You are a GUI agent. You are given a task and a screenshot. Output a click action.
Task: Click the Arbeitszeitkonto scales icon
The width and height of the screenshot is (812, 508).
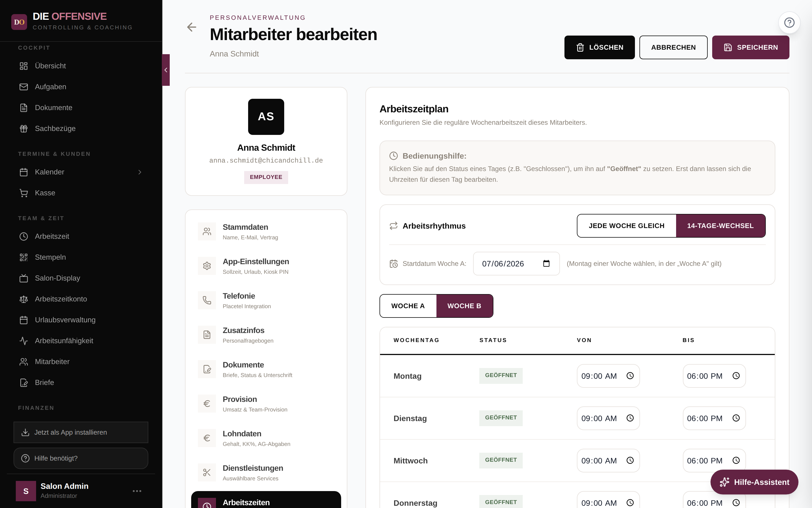coord(23,299)
